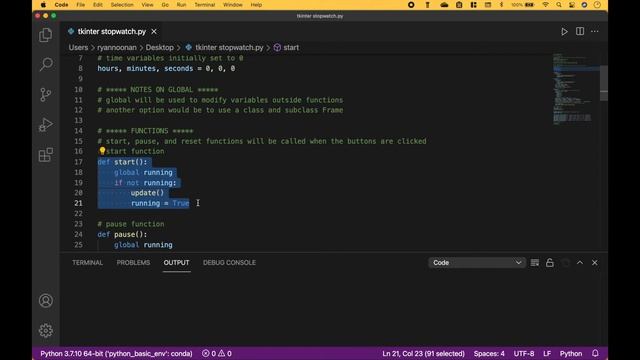Select the Python interpreter in status bar
Image resolution: width=640 pixels, height=360 pixels.
click(116, 353)
